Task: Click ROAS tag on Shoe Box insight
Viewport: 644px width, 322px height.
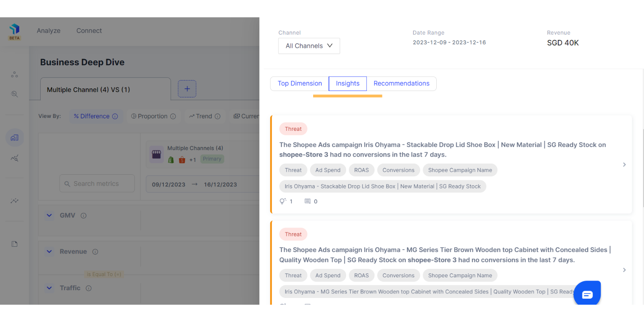Action: tap(361, 170)
